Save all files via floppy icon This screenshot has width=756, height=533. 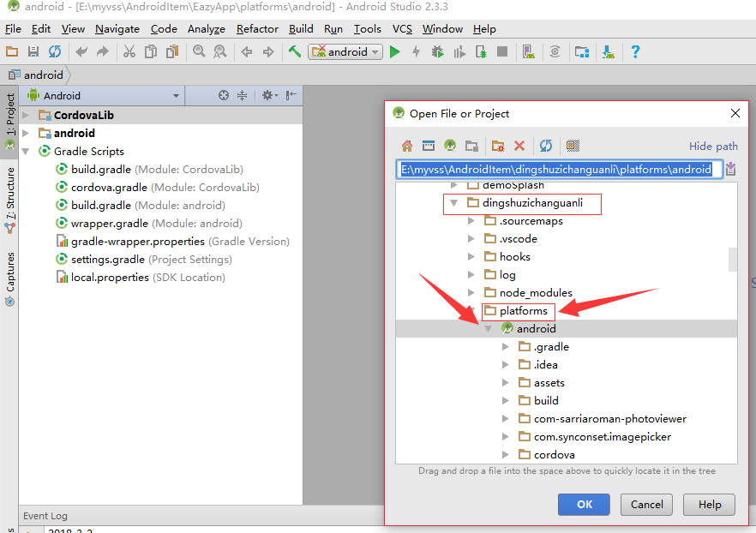click(x=33, y=51)
